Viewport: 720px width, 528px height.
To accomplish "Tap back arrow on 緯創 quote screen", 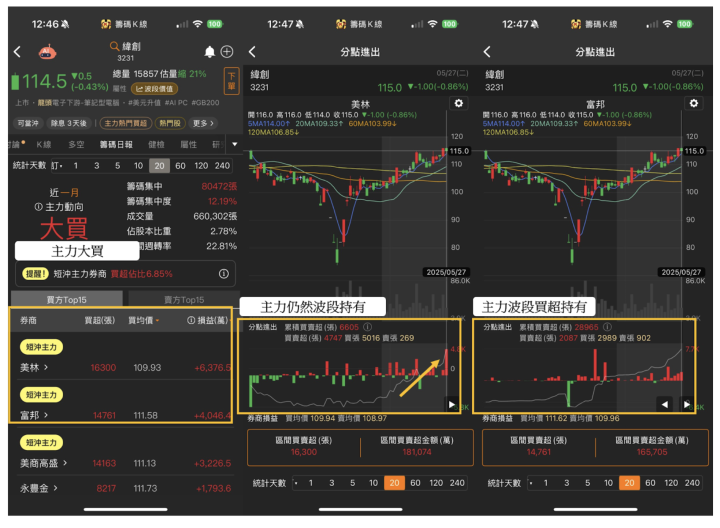I will click(x=17, y=51).
